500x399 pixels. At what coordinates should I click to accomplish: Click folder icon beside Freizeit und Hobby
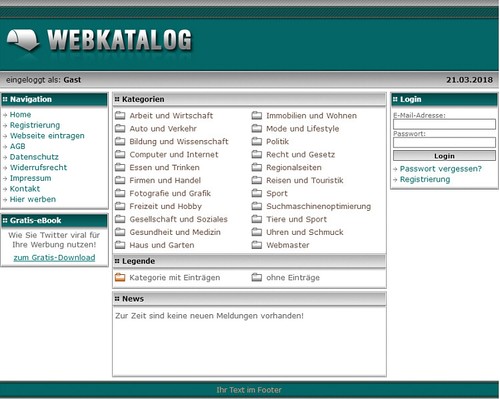[x=120, y=206]
